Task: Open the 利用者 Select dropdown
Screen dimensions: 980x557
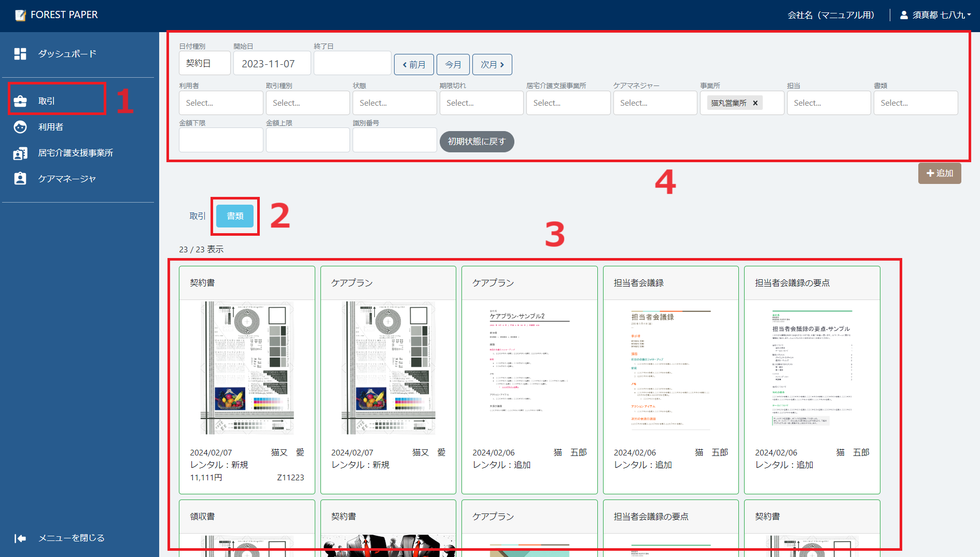Action: point(220,103)
